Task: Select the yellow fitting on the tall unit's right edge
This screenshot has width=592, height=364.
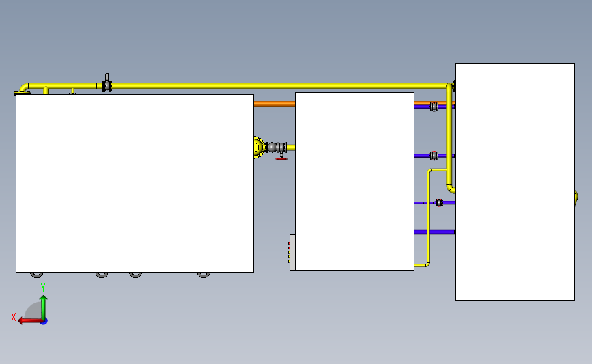Action: 576,197
